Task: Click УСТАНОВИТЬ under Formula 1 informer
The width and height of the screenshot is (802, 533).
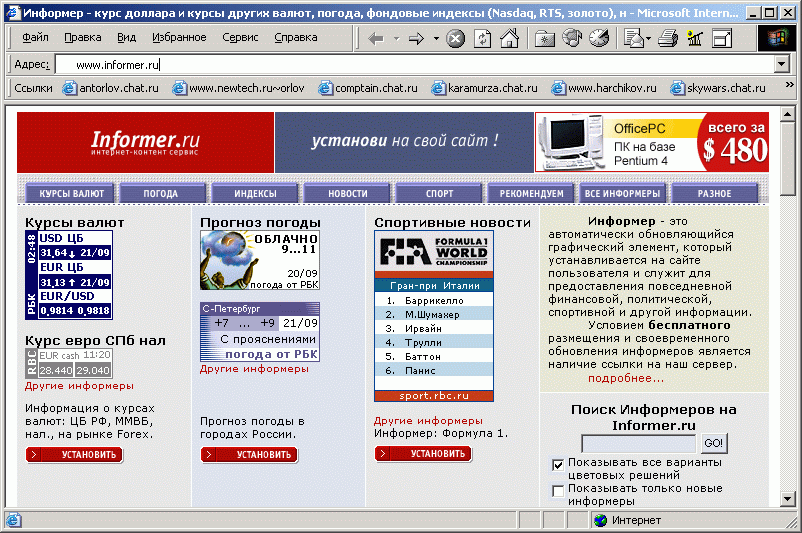Action: click(423, 453)
